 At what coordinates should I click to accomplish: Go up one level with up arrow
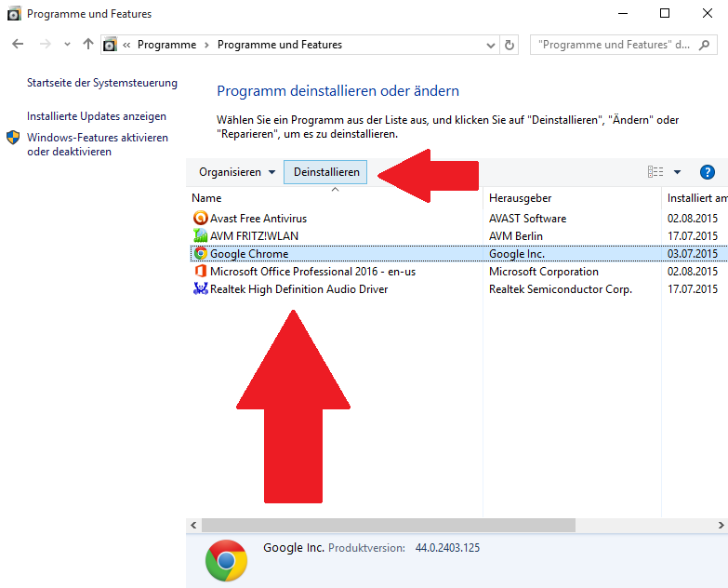pos(88,45)
